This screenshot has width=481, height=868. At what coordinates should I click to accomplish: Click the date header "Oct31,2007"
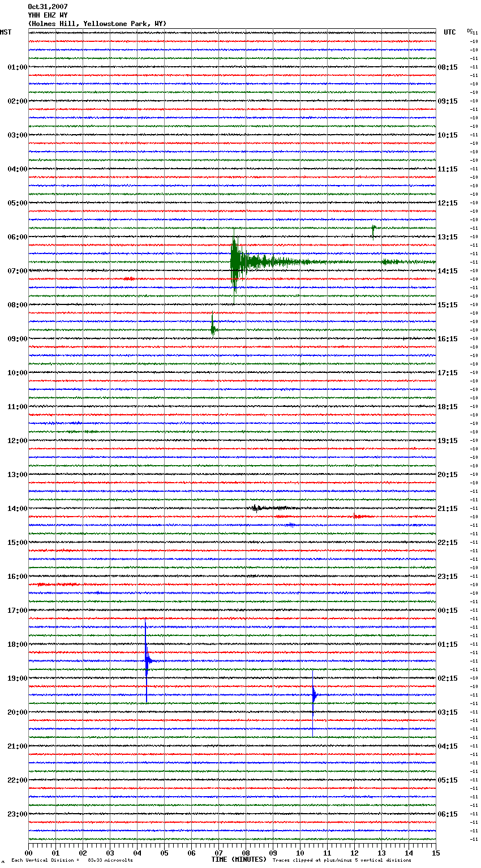pyautogui.click(x=48, y=7)
